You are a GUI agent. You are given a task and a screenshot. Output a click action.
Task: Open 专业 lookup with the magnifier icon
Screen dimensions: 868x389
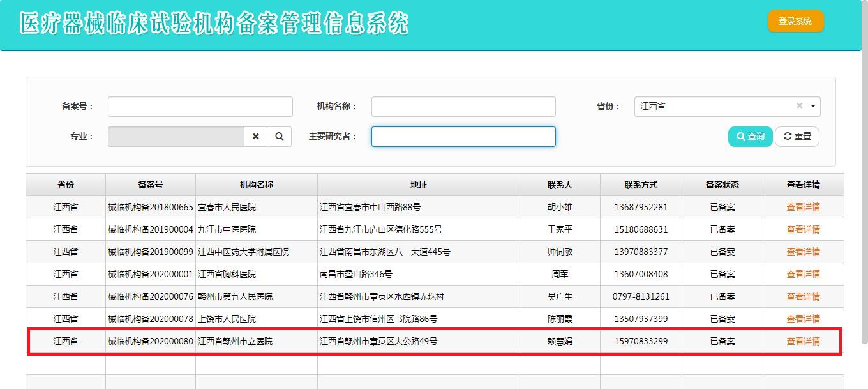click(279, 137)
